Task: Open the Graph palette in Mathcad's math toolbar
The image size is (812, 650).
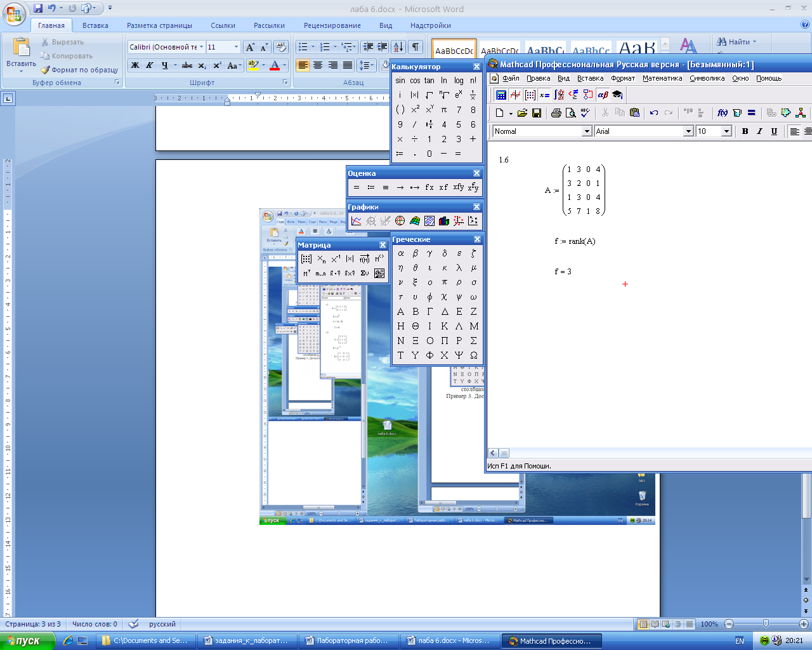Action: pos(515,95)
